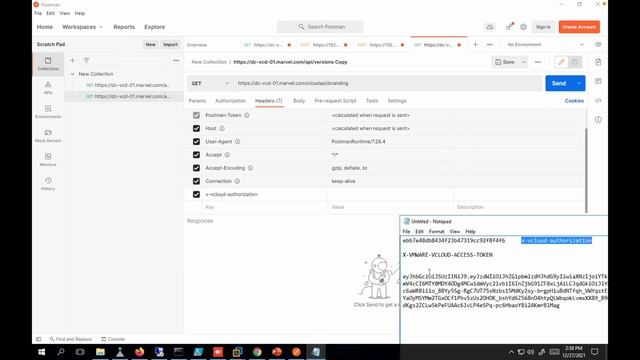The height and width of the screenshot is (360, 640).
Task: Click the Import button
Action: (x=170, y=44)
